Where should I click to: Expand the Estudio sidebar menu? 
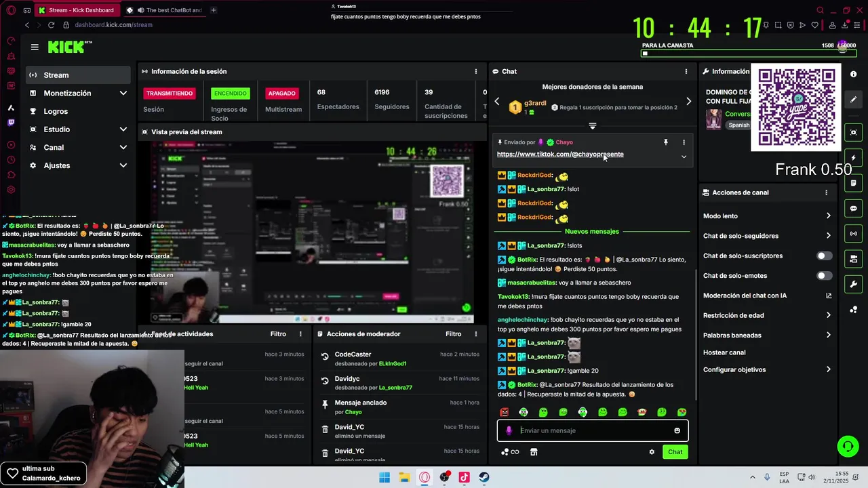click(x=78, y=129)
